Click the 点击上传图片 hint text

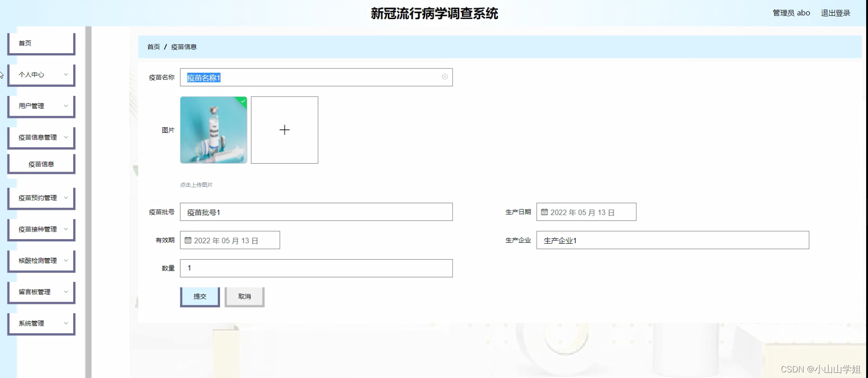pyautogui.click(x=196, y=185)
